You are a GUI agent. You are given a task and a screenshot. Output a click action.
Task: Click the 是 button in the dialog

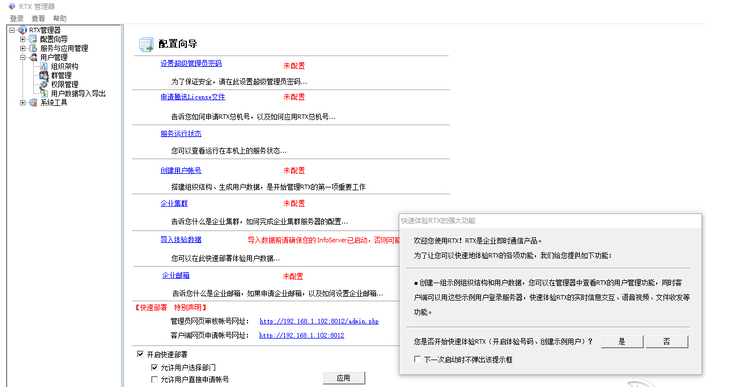(x=622, y=341)
